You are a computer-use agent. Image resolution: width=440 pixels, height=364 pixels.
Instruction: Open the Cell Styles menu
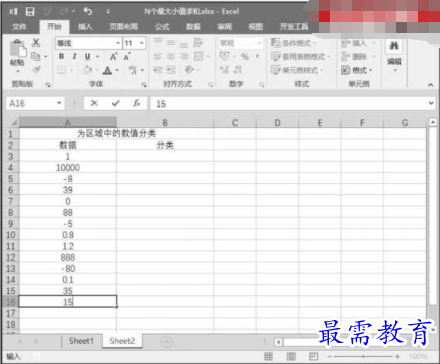(297, 70)
